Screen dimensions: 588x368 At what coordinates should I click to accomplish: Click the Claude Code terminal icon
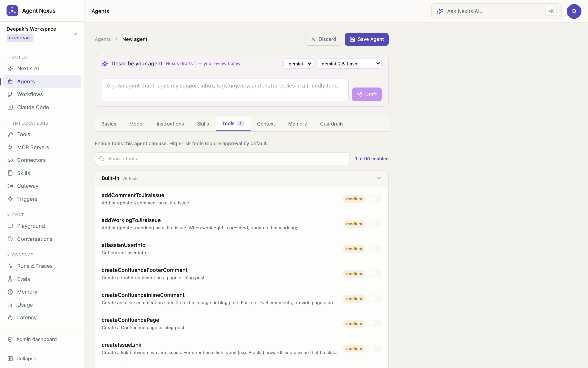10,107
